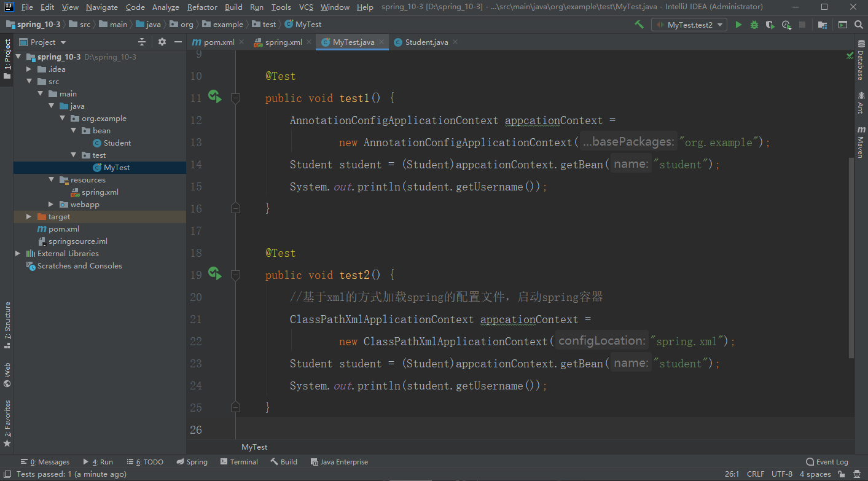Start debugging with the green bug icon
The height and width of the screenshot is (481, 868).
pyautogui.click(x=754, y=25)
